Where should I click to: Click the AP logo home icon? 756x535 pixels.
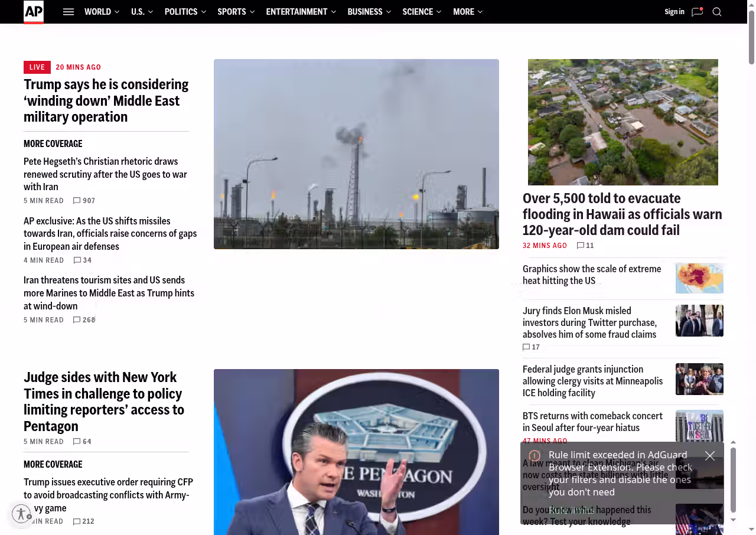pos(34,12)
